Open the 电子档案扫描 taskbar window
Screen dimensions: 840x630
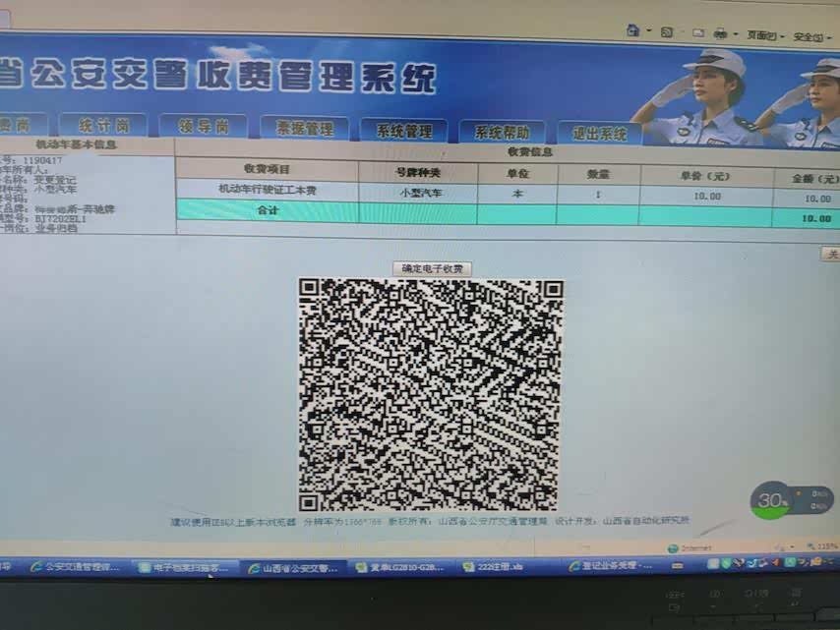tap(186, 567)
